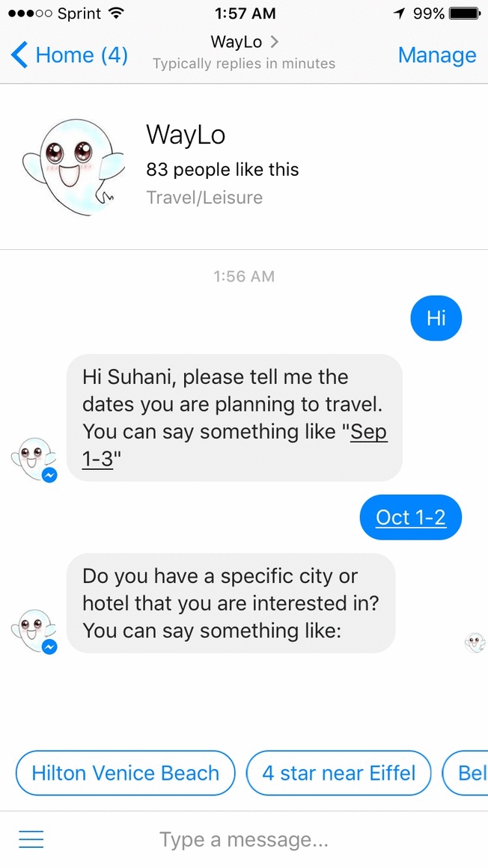This screenshot has height=868, width=488.
Task: Tap the partially visible Bel quick reply
Action: pos(466,773)
